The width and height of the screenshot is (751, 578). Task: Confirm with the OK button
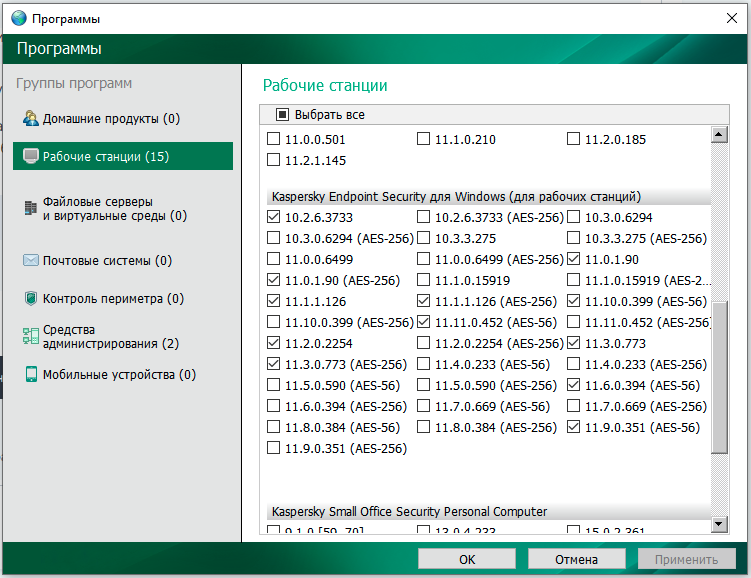467,559
